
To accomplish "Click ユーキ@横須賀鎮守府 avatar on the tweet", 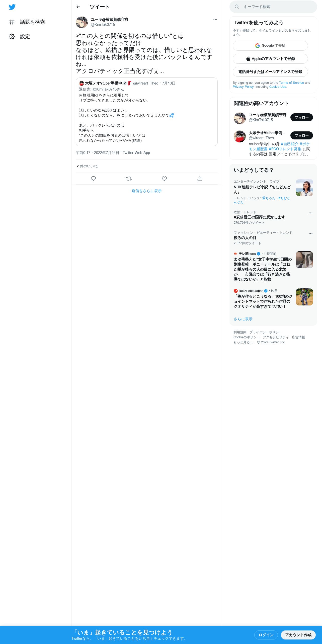I will [82, 22].
